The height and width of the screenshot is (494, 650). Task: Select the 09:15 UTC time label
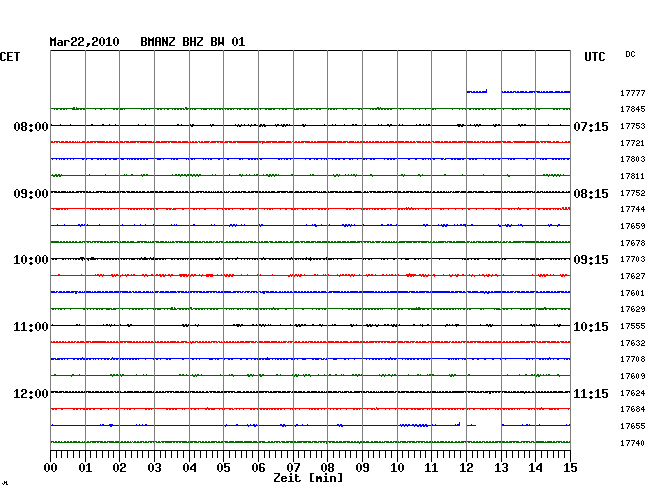pyautogui.click(x=591, y=260)
